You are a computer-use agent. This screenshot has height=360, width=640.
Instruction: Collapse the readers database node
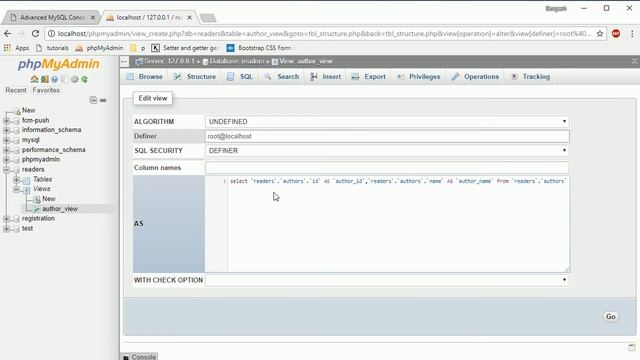pyautogui.click(x=6, y=169)
